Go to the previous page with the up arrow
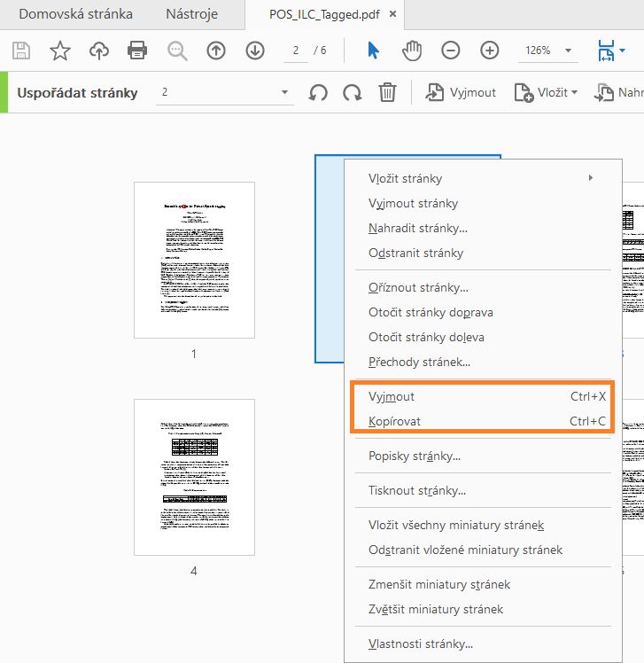Viewport: 644px width, 663px height. tap(216, 51)
